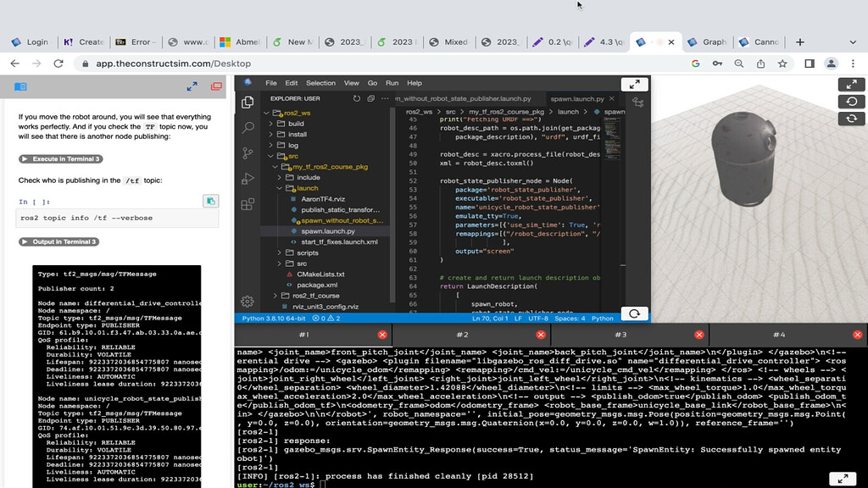The width and height of the screenshot is (868, 488).
Task: Collapse the launch folder in file tree
Action: click(x=307, y=188)
